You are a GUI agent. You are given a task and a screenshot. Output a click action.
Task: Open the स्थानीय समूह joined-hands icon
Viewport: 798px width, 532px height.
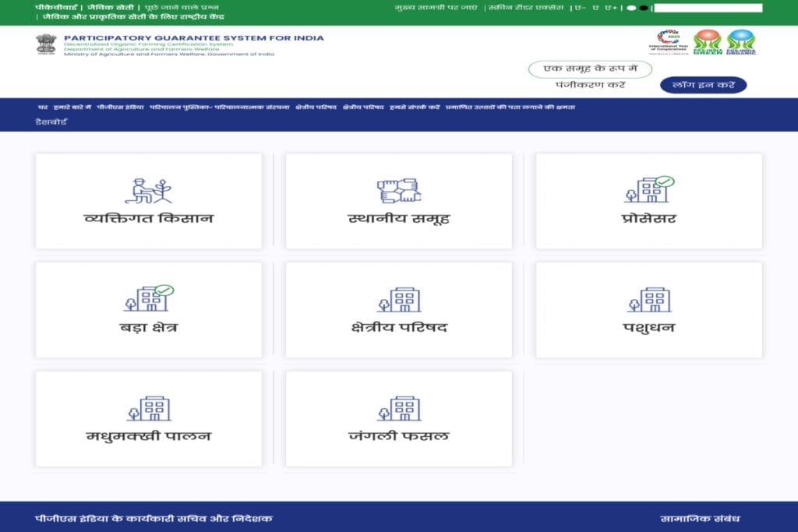click(x=398, y=190)
